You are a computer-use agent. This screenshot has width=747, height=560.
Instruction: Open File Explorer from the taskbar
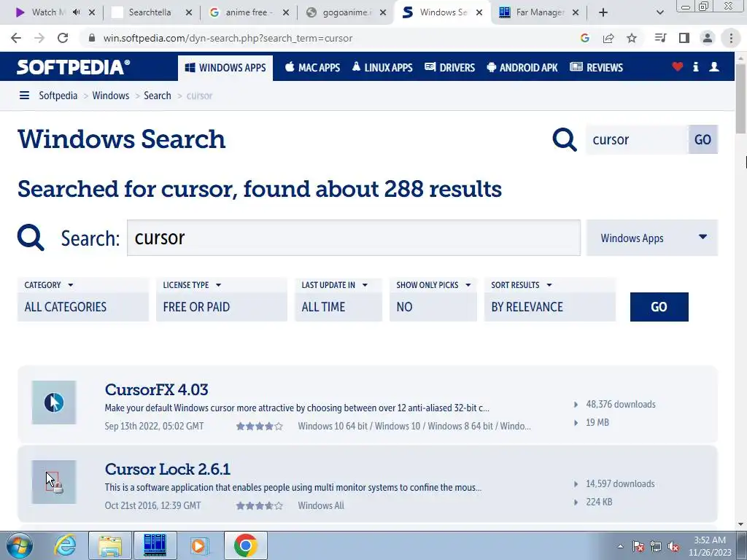pos(111,545)
